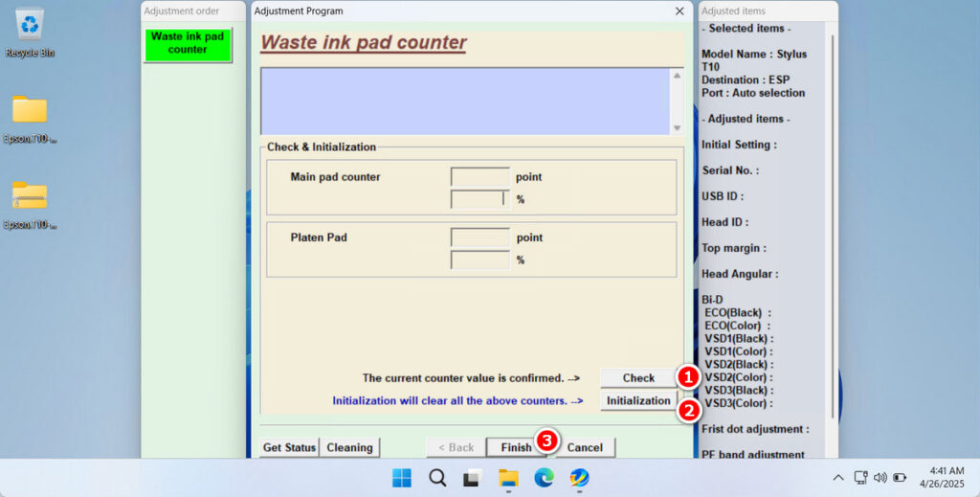Click the Cleaning button
The image size is (980, 497).
349,447
